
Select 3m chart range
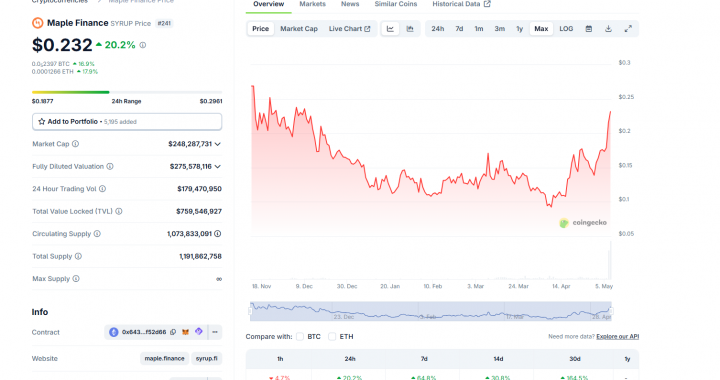click(500, 28)
